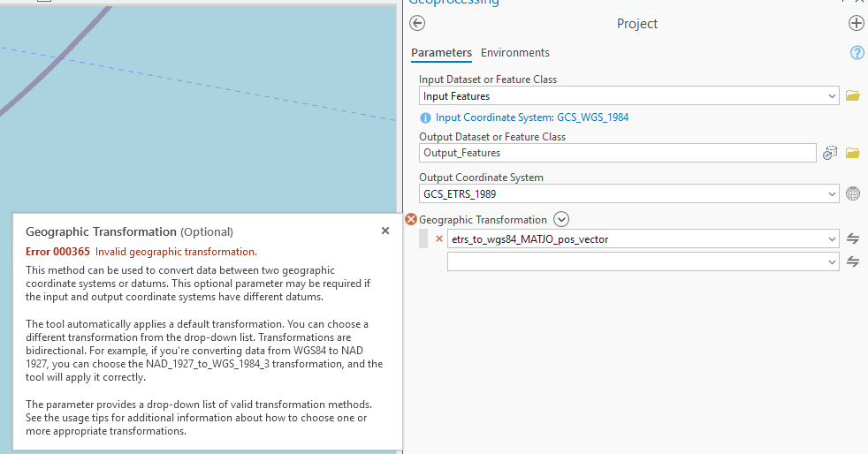Open coordinate system globe picker
Image resolution: width=868 pixels, height=454 pixels.
pos(853,193)
